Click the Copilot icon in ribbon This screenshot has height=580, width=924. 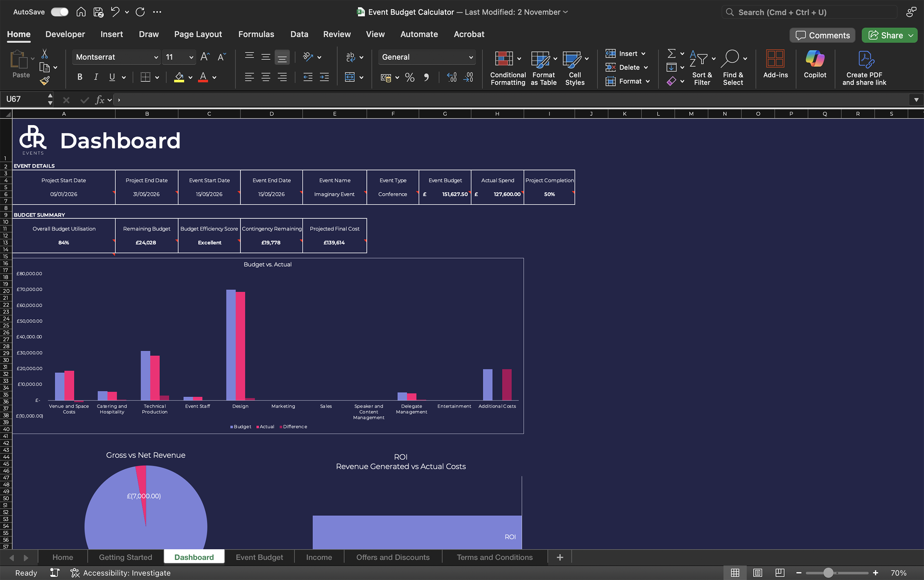(x=815, y=59)
